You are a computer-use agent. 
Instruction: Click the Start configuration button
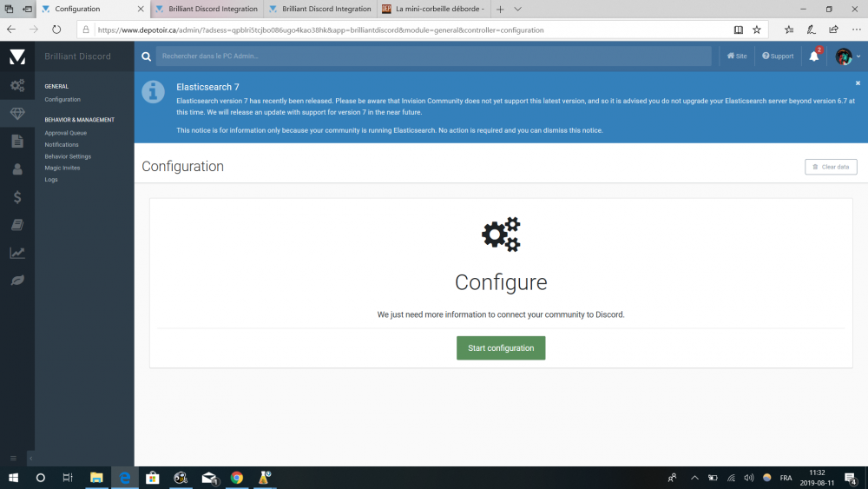[501, 348]
